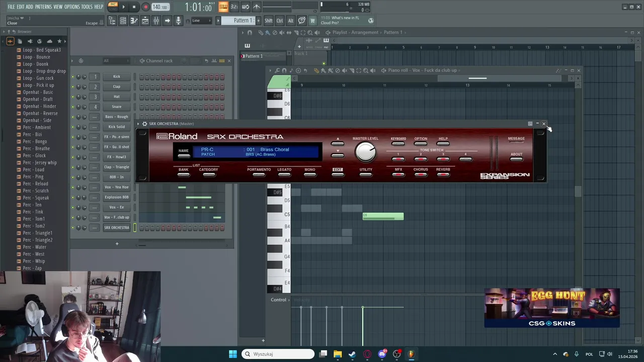Image resolution: width=644 pixels, height=362 pixels.
Task: Toggle Legato button on SRX Orchestra
Action: [x=284, y=174]
